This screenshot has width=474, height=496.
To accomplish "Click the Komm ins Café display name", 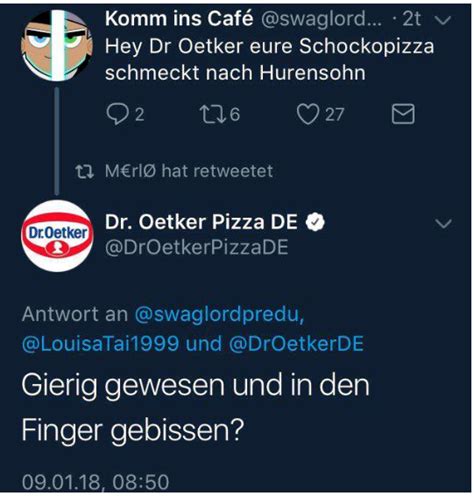I will pyautogui.click(x=179, y=19).
